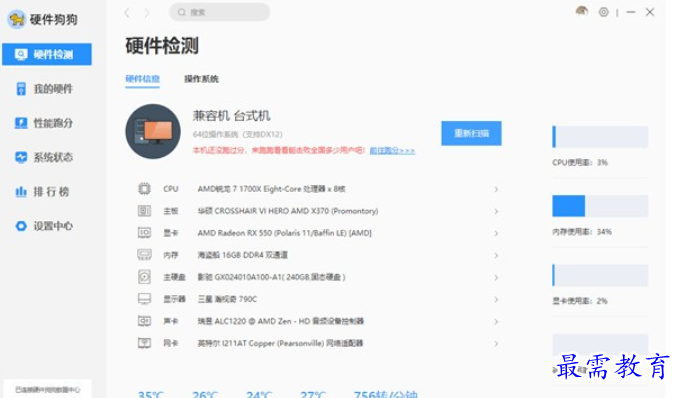Click the 显卡使用率 2% usage bar
Viewport: 678px width, 398px height.
pyautogui.click(x=600, y=275)
